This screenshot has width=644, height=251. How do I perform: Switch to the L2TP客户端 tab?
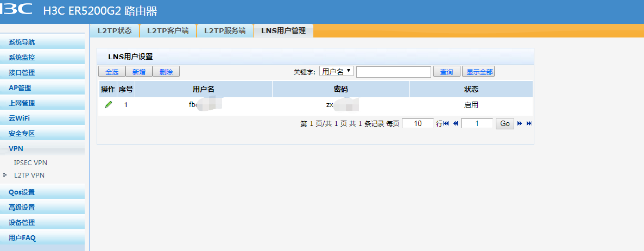(x=168, y=31)
